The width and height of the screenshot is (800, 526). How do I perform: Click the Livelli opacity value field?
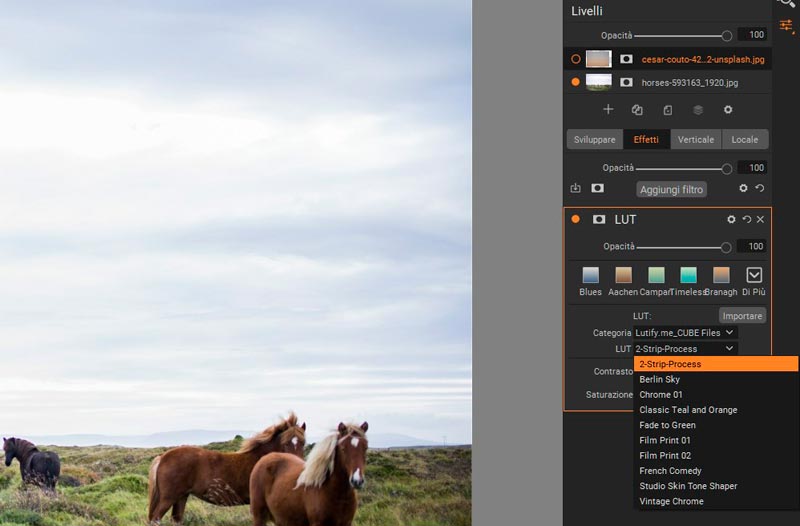pos(753,35)
